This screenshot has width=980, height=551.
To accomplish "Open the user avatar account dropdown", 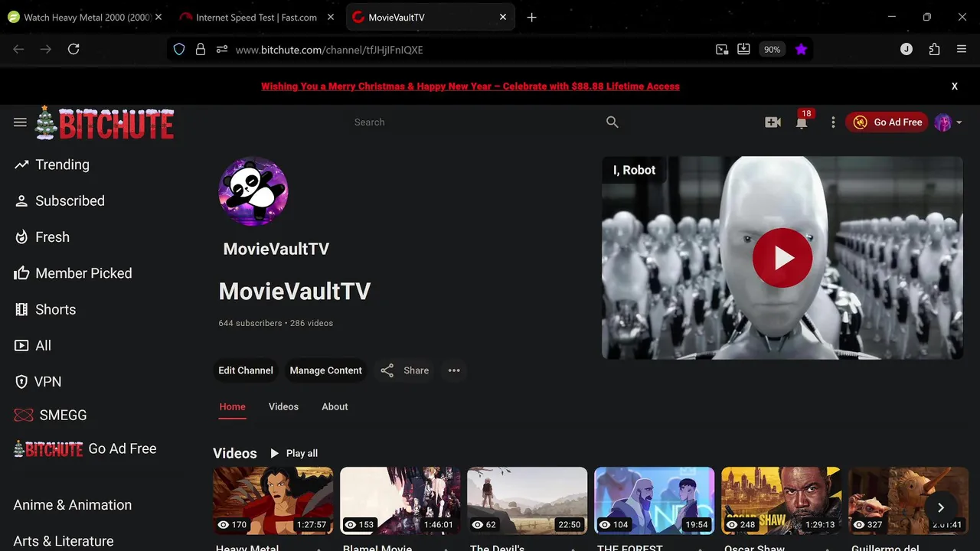I will click(x=948, y=122).
